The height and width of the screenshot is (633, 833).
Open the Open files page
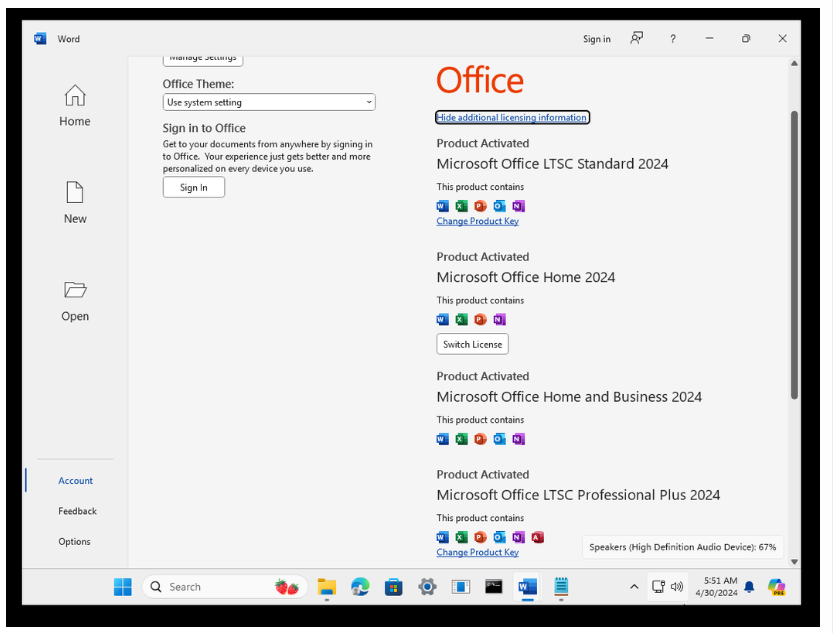75,301
